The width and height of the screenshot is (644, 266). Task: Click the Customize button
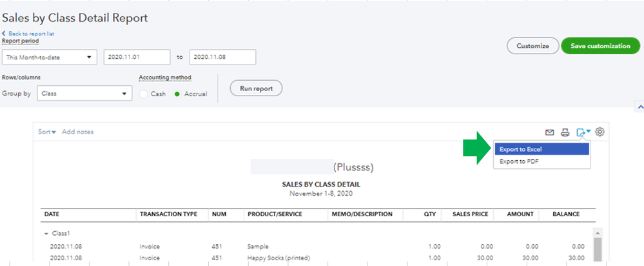pyautogui.click(x=532, y=46)
